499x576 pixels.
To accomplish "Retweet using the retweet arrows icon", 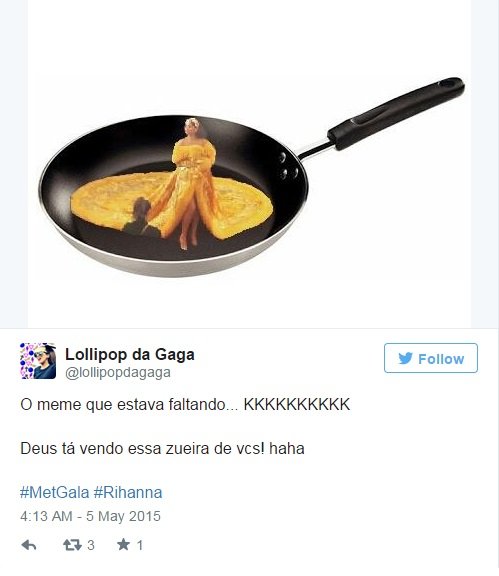I will (x=72, y=545).
